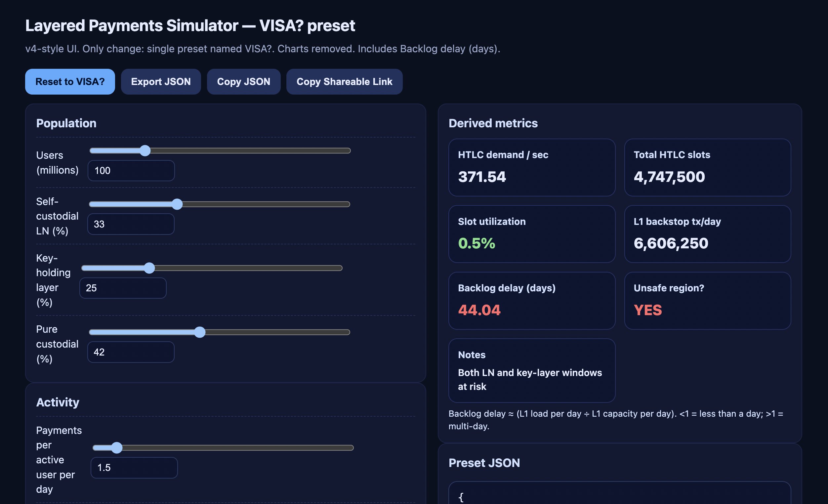Click the HTLC demand / sec metric card
828x504 pixels.
pyautogui.click(x=532, y=167)
